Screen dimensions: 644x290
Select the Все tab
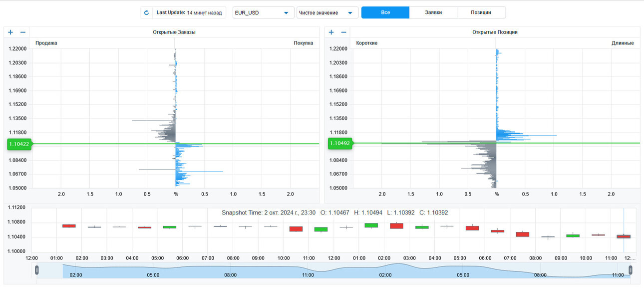pos(385,12)
